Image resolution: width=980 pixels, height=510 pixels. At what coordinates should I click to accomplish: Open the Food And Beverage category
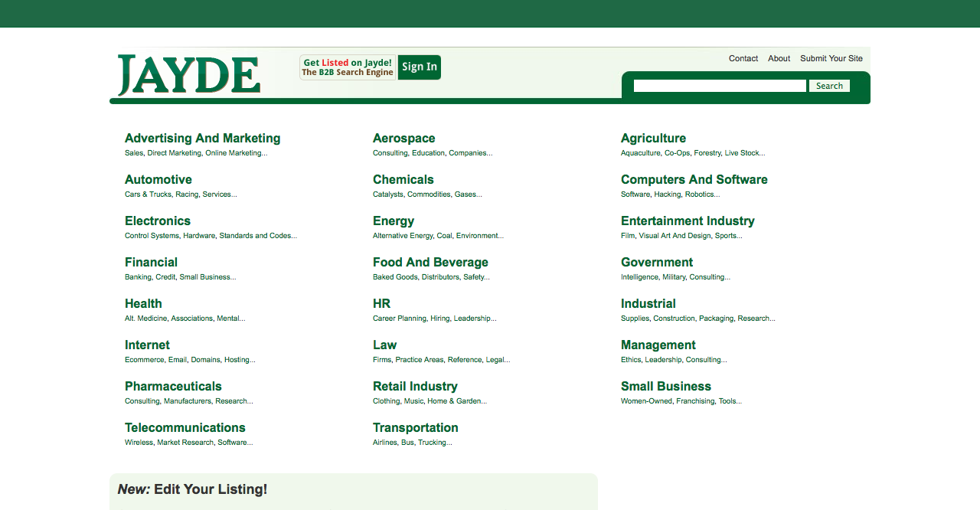point(430,263)
